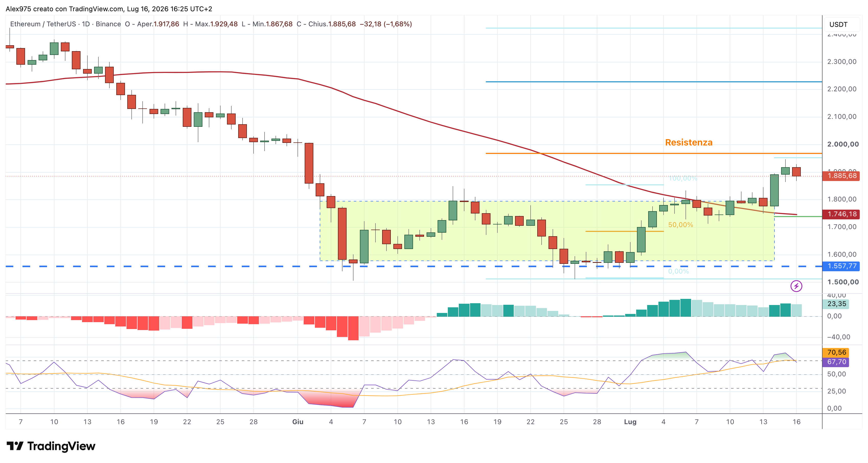The image size is (868, 463).
Task: Click the 16 date label at axis end
Action: point(796,422)
